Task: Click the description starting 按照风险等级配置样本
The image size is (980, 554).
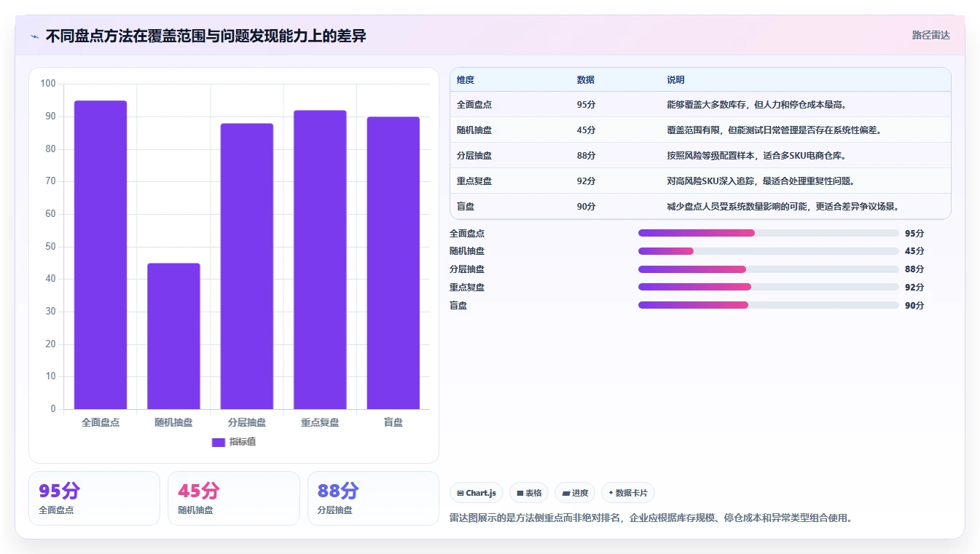Action: pos(756,156)
